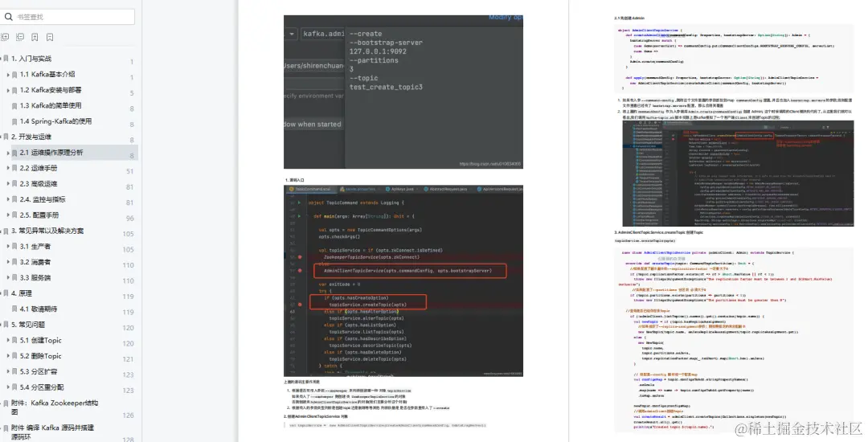Screen dimensions: 868x442
Task: Click bookmark icon beside 3.2 消费者
Action: coord(15,262)
